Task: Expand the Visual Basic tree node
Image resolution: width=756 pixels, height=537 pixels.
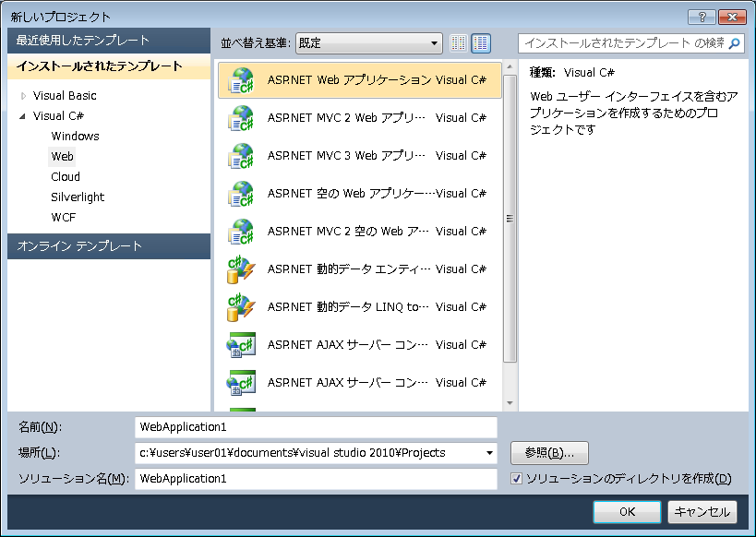Action: pos(23,96)
